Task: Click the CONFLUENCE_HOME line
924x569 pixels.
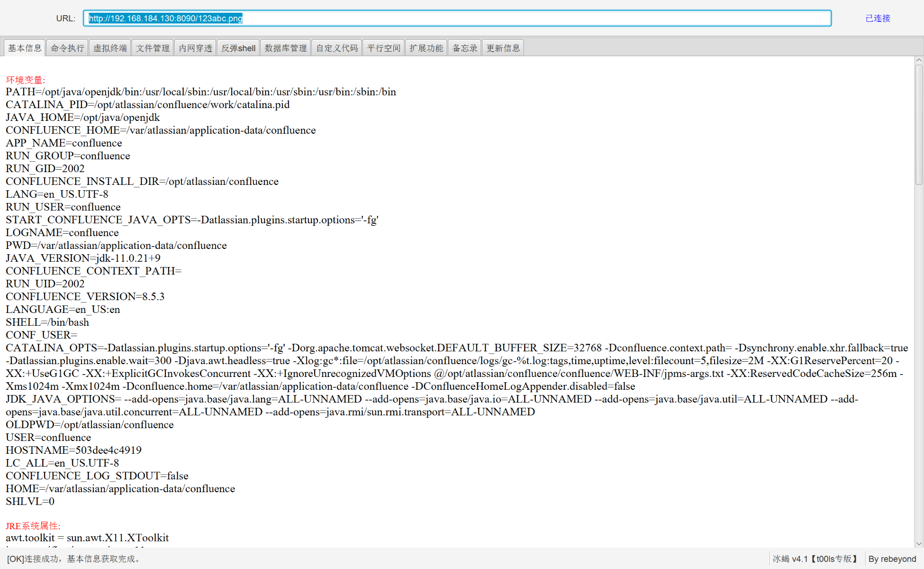Action: [x=161, y=130]
